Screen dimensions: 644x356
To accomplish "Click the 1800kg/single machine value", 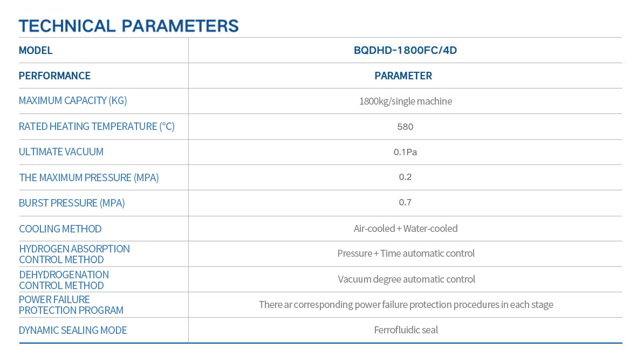I will click(x=405, y=101).
